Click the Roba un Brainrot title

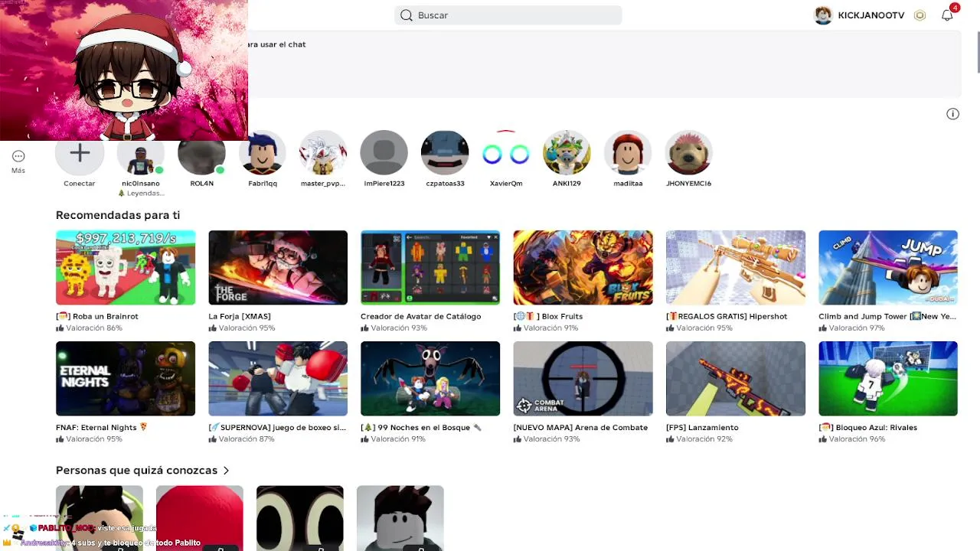click(97, 316)
